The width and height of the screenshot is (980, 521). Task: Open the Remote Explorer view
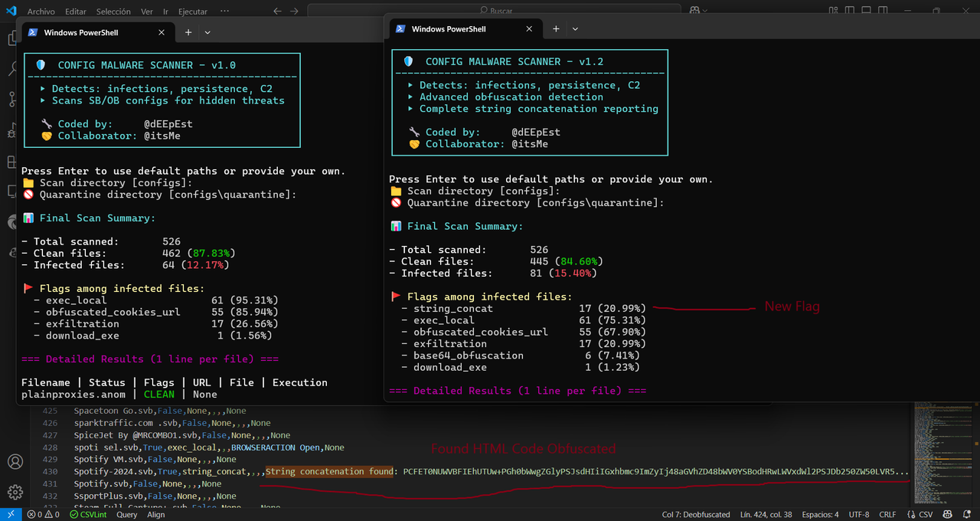pos(11,192)
